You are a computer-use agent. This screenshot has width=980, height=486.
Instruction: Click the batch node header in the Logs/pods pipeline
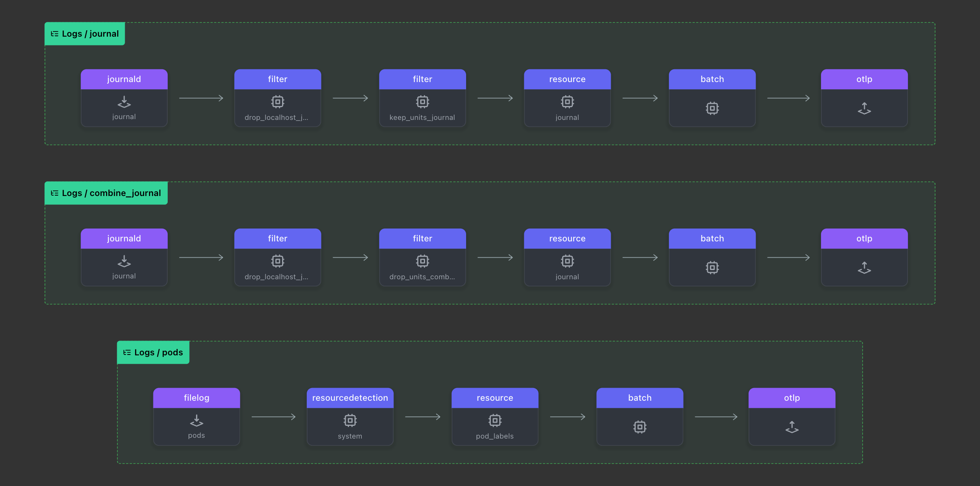(639, 398)
